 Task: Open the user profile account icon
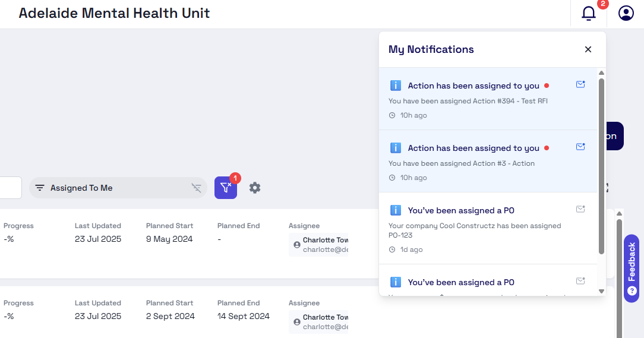(626, 13)
